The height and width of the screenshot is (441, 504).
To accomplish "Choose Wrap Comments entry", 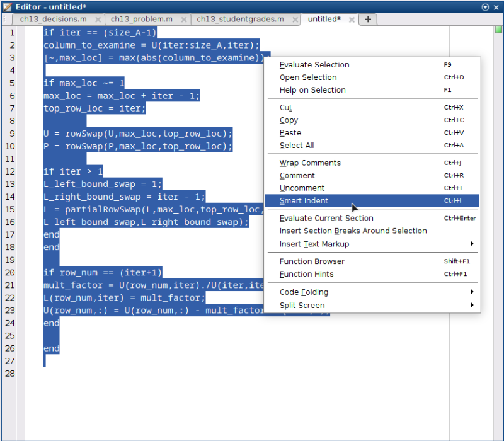I will (x=372, y=163).
